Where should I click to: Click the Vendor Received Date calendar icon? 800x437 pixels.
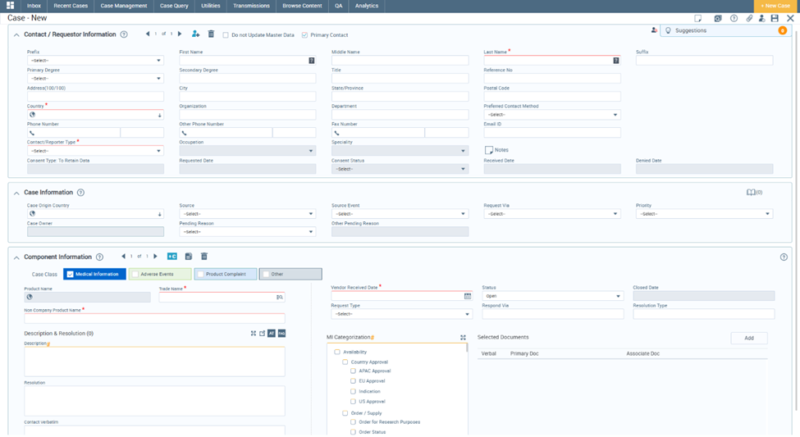(x=467, y=296)
